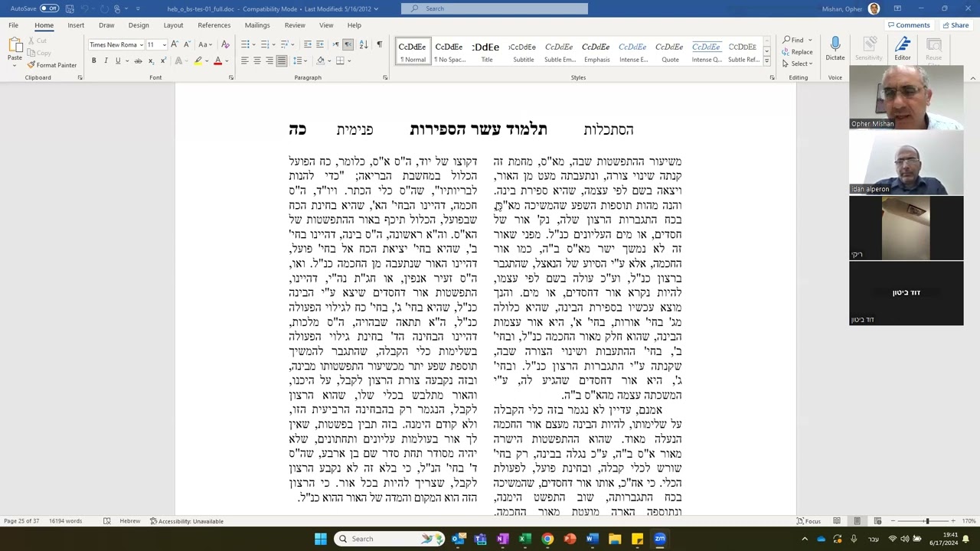Viewport: 980px width, 551px height.
Task: Click the Format Painter button
Action: click(x=52, y=65)
